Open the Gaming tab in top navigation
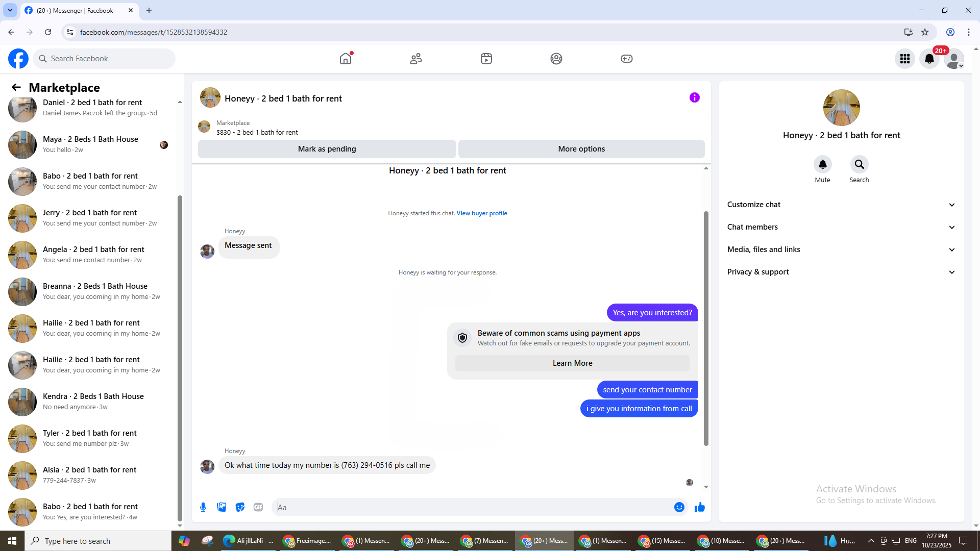 [626, 59]
